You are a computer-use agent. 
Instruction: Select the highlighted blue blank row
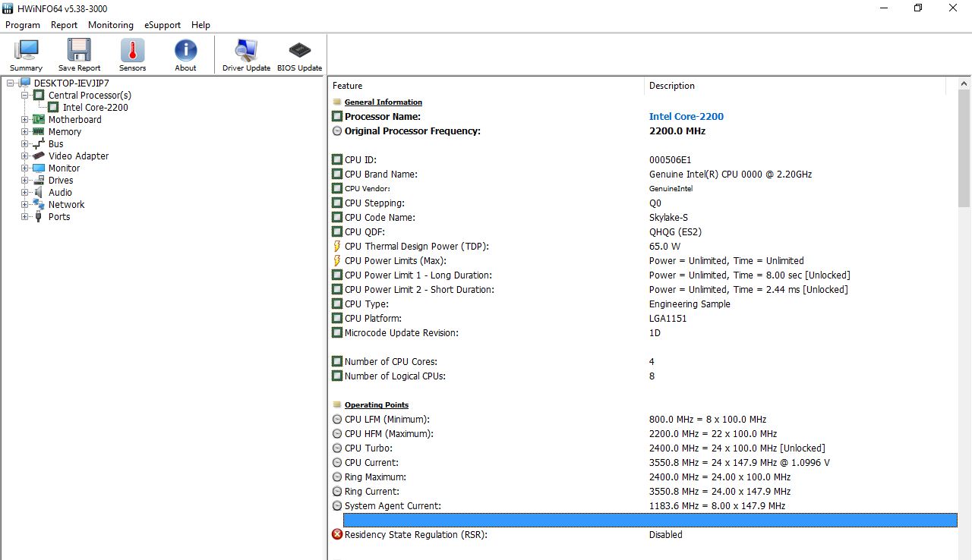(650, 520)
